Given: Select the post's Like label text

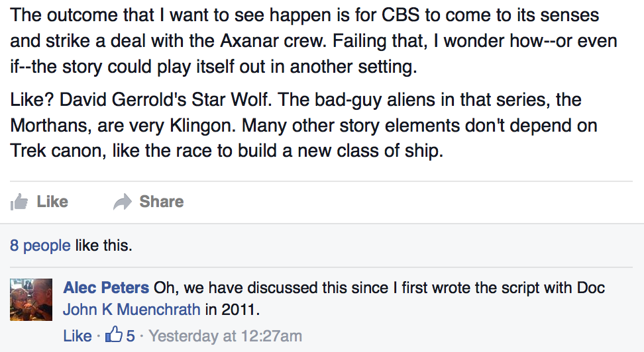Looking at the screenshot, I should pyautogui.click(x=52, y=201).
